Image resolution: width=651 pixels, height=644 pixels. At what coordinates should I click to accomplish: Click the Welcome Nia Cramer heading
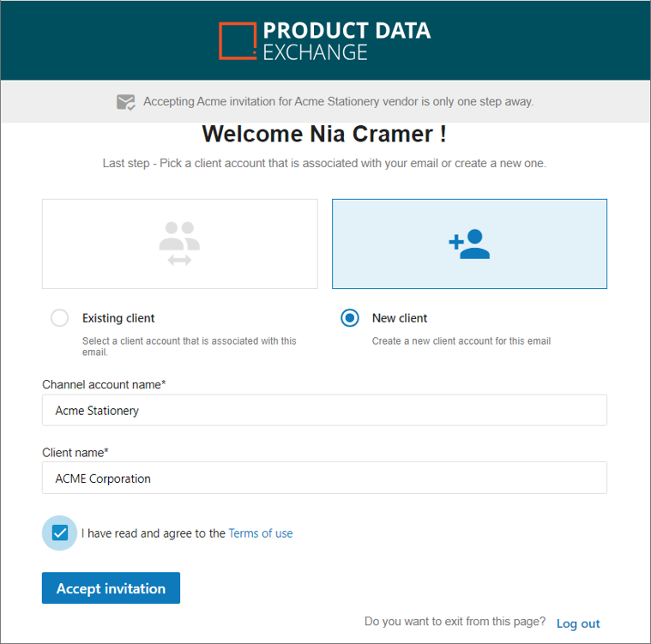point(324,134)
